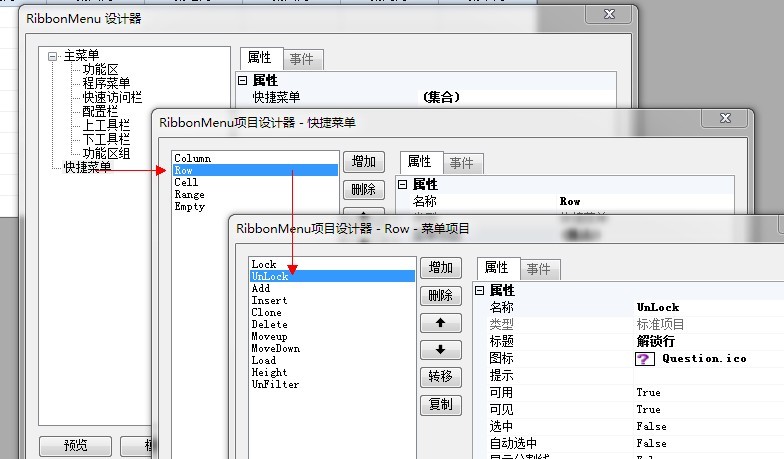The width and height of the screenshot is (784, 459).
Task: Click the 复制 button
Action: (x=440, y=404)
